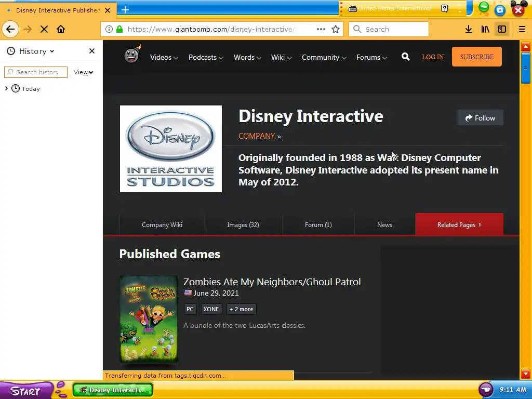Screen dimensions: 532x399
Task: Click the system tray icon beside the clock
Action: (486, 390)
